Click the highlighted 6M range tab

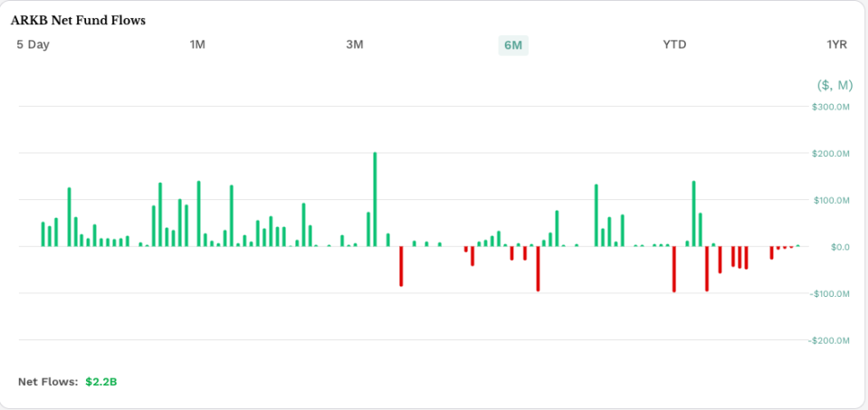click(513, 45)
